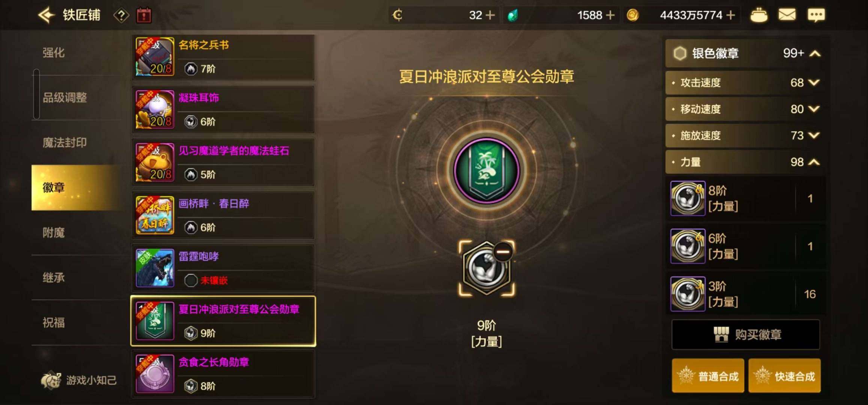868x405 pixels.
Task: Add gold coins with plus button
Action: (x=730, y=15)
